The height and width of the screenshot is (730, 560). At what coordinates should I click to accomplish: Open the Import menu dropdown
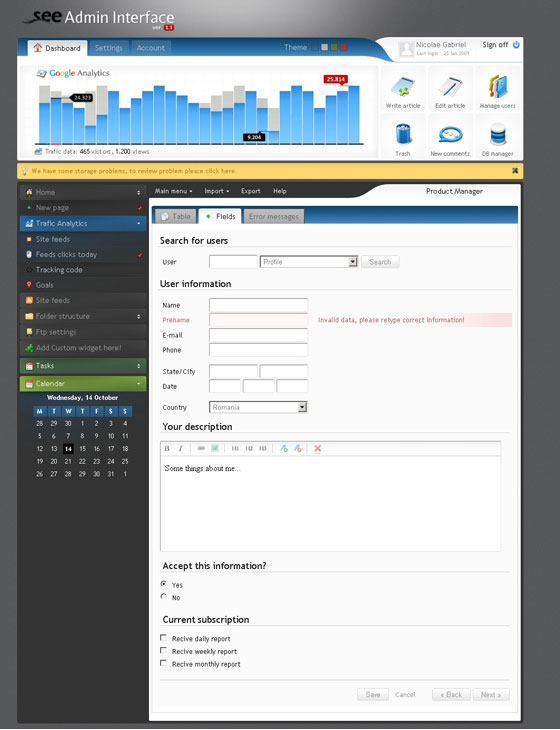[x=216, y=191]
